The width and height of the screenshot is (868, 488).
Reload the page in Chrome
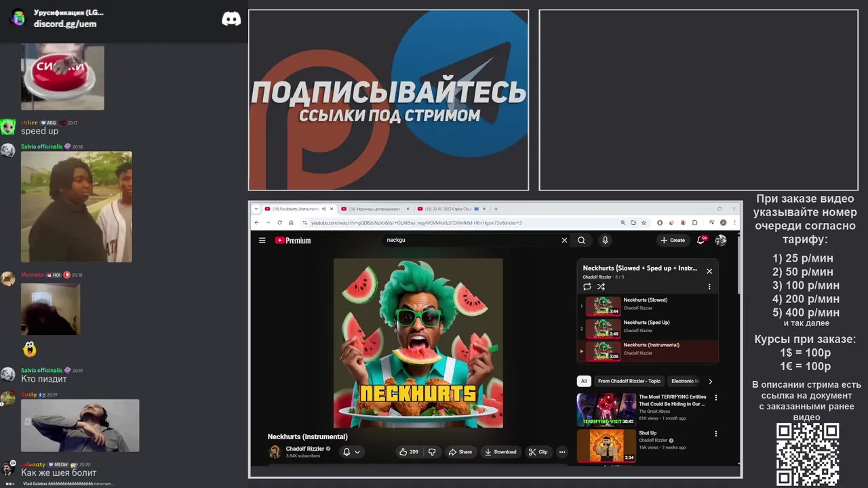coord(279,222)
